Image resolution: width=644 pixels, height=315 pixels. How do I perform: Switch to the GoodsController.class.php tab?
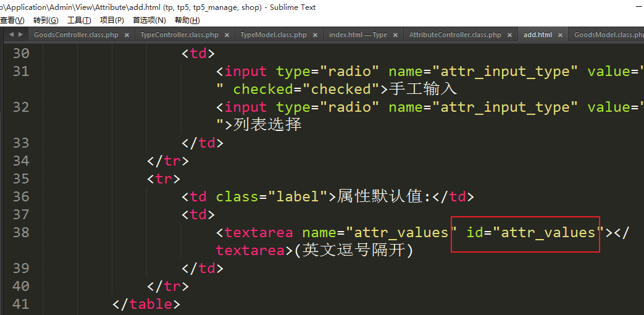[x=76, y=35]
